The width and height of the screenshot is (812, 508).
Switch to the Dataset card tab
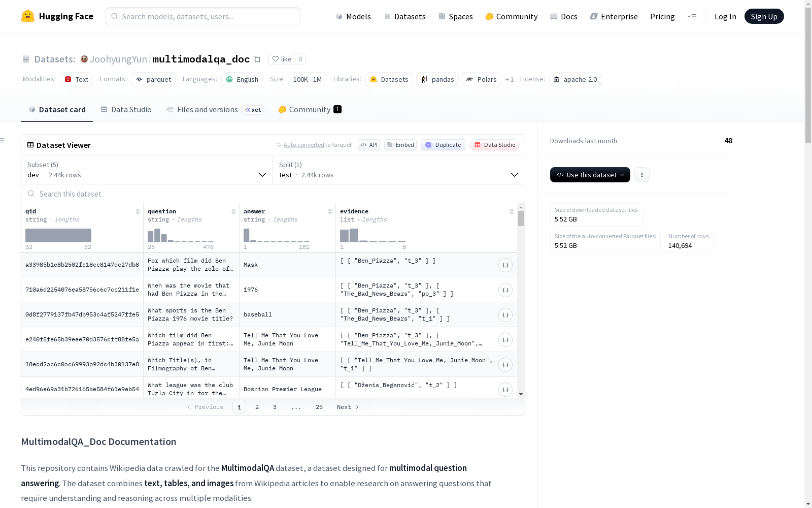[57, 110]
